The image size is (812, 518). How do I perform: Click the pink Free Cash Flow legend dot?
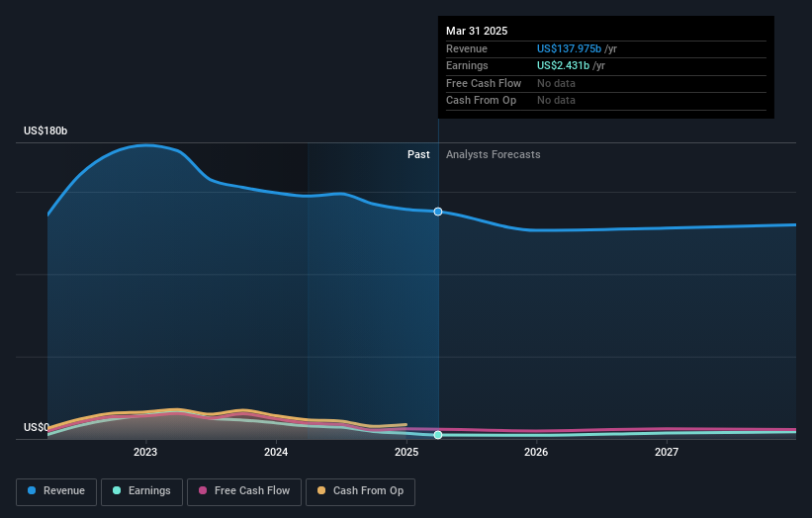point(203,490)
